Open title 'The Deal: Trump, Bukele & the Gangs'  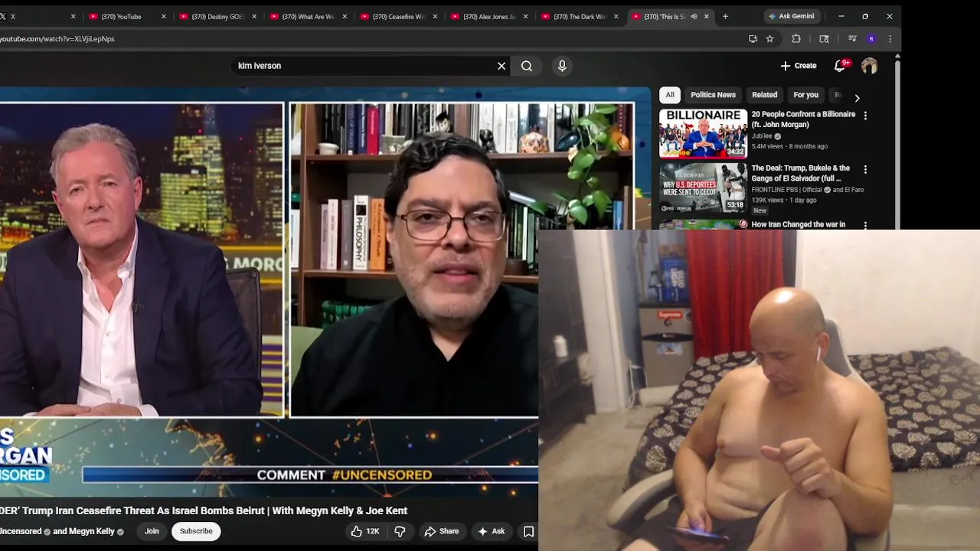800,173
